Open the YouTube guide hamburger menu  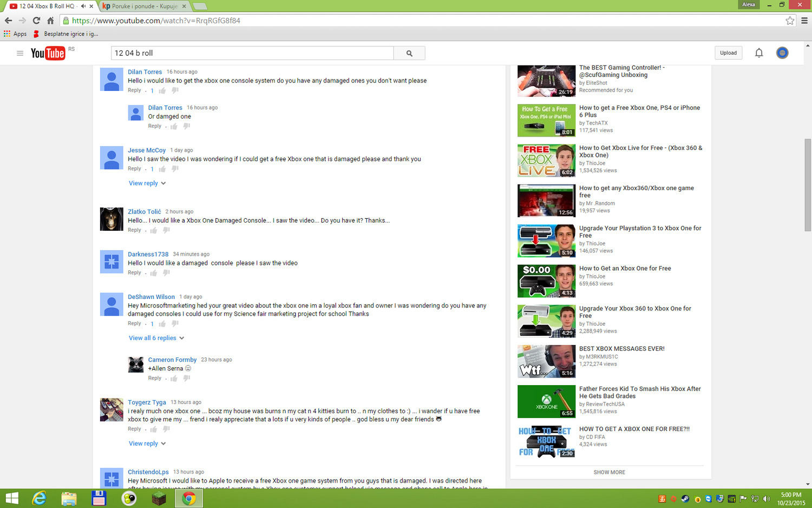[x=20, y=53]
